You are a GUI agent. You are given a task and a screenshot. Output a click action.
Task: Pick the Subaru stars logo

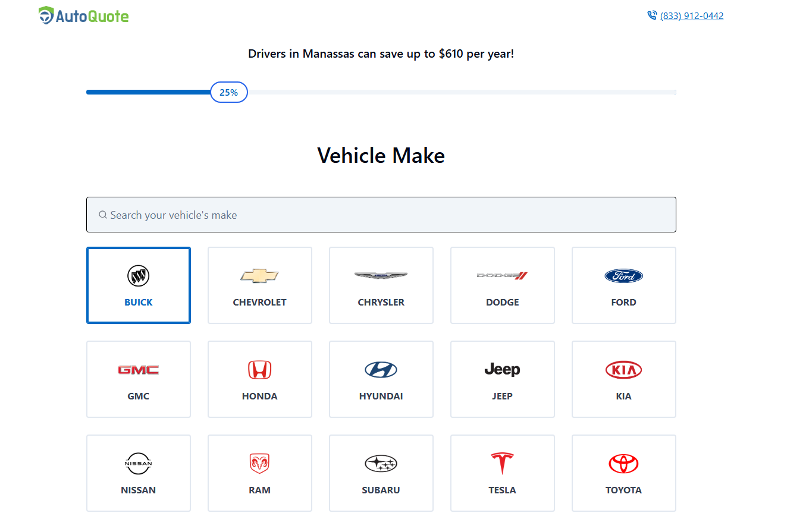381,464
